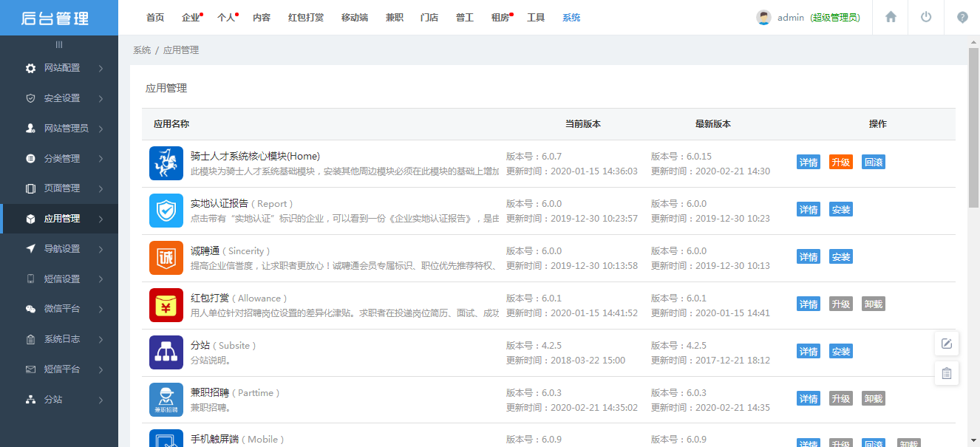Click the phone icon beside 短信设置
The image size is (980, 447).
point(30,279)
